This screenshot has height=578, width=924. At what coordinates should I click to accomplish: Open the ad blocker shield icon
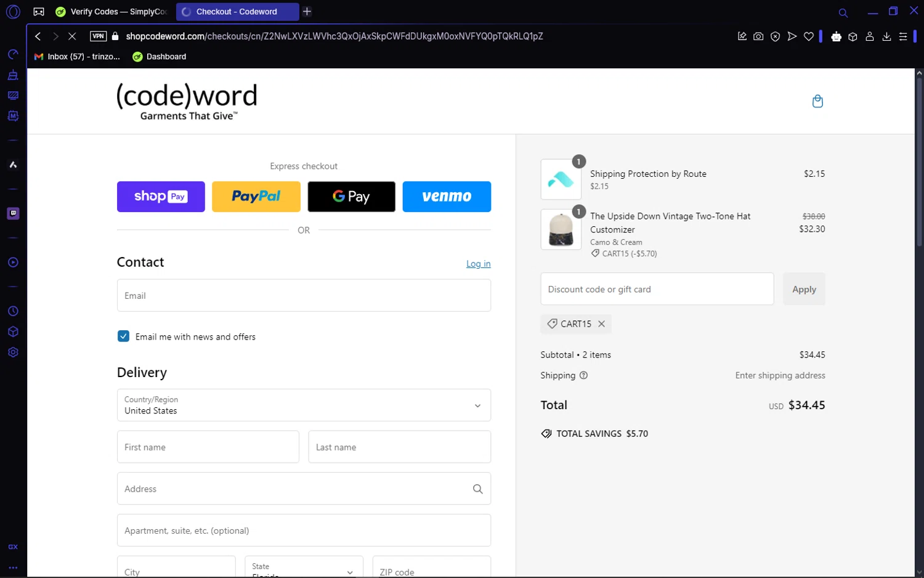pyautogui.click(x=775, y=36)
